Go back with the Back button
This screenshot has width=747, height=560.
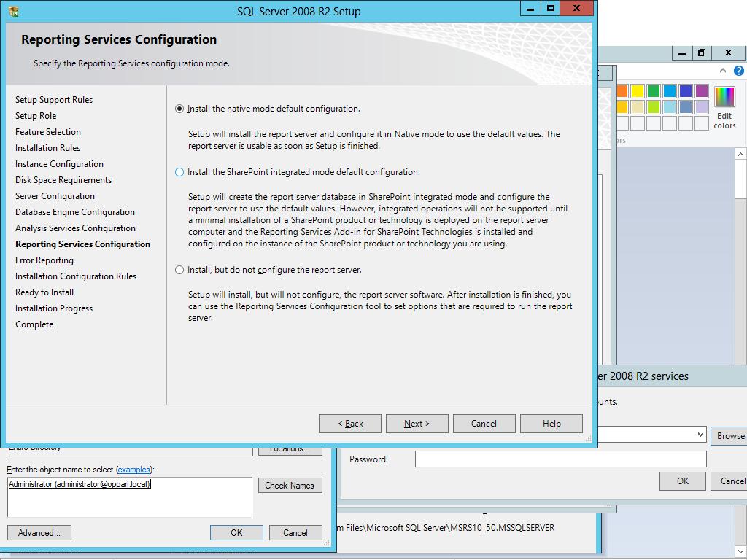(349, 424)
